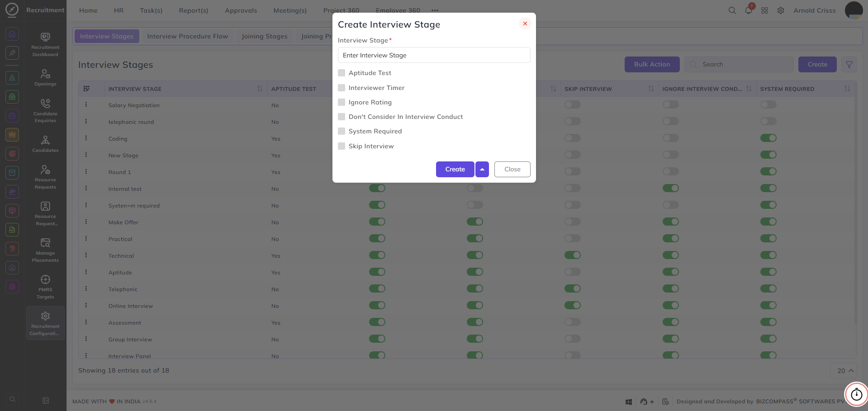Open Candidate Enquiries in the sidebar
868x411 pixels.
45,110
